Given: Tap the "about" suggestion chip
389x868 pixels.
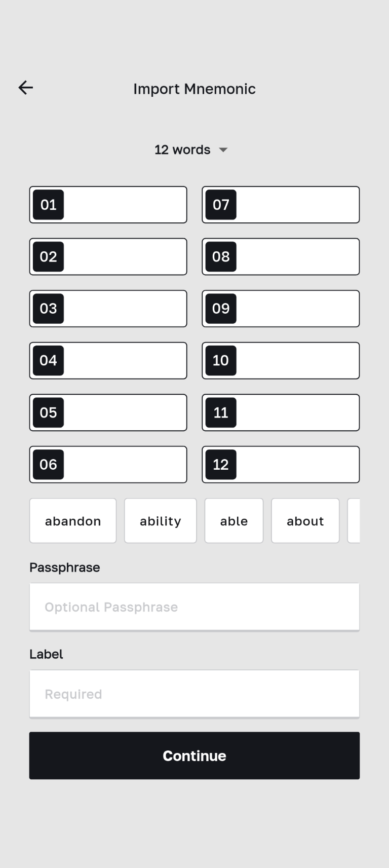Looking at the screenshot, I should tap(305, 521).
